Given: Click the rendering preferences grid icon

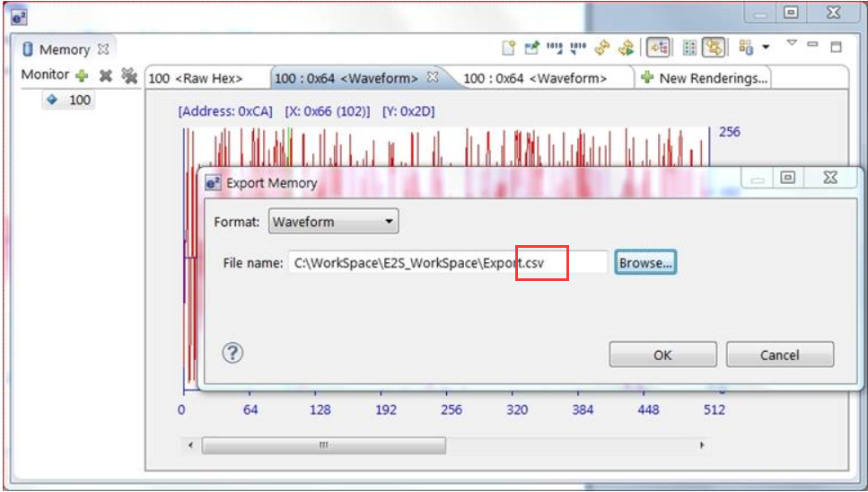Looking at the screenshot, I should coord(746,48).
